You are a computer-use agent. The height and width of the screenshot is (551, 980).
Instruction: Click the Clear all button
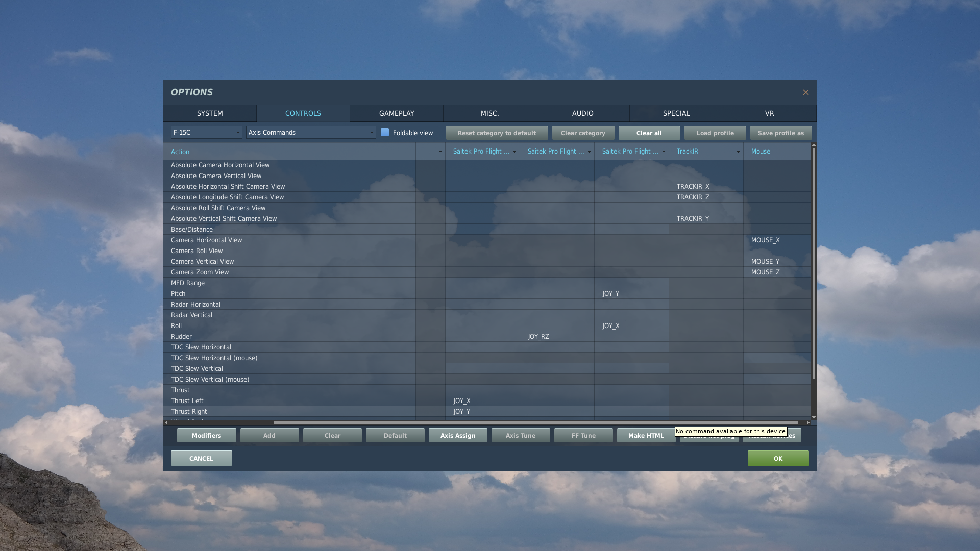point(649,133)
